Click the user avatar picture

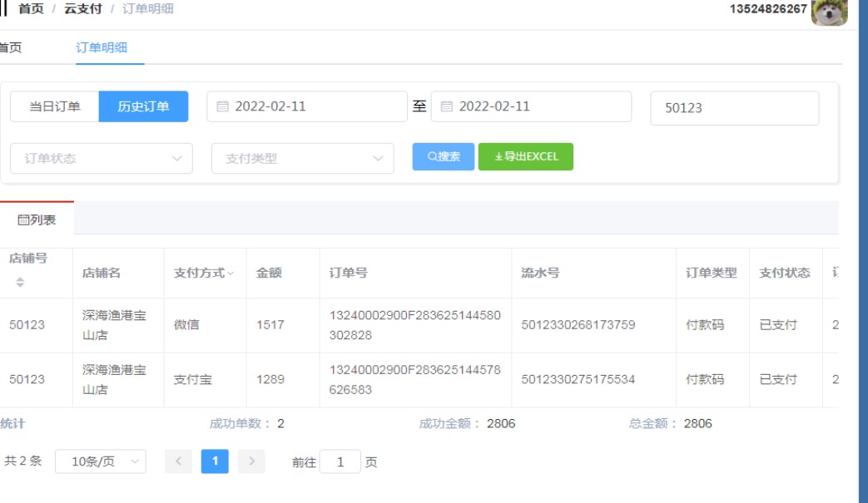click(829, 12)
